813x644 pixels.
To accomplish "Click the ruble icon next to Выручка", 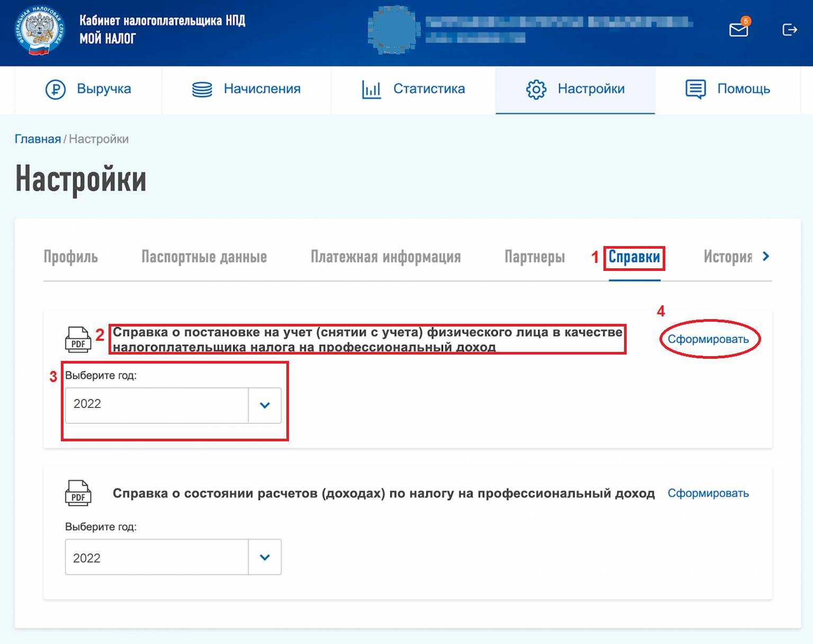I will [x=56, y=89].
